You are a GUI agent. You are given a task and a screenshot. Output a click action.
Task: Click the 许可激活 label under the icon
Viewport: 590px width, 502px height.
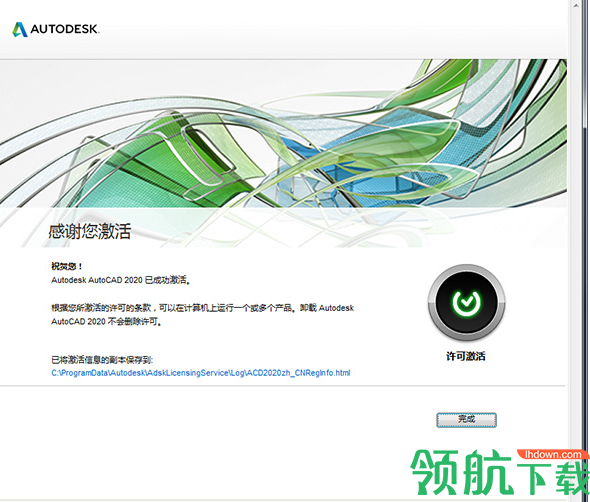[x=466, y=356]
